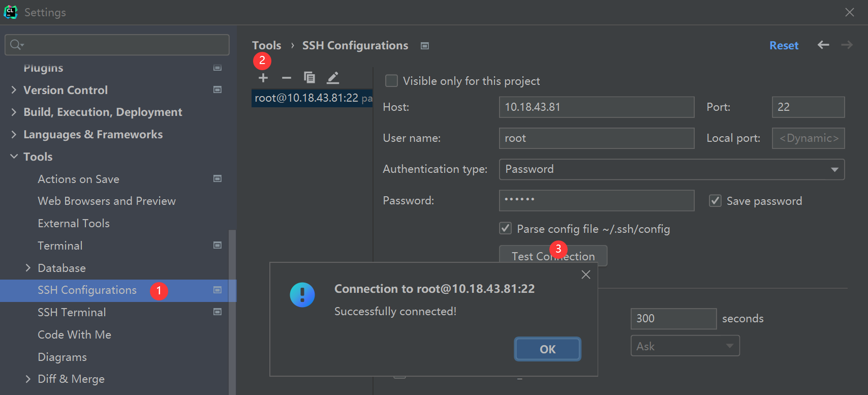Open the Ask dropdown
This screenshot has width=868, height=395.
click(x=685, y=346)
